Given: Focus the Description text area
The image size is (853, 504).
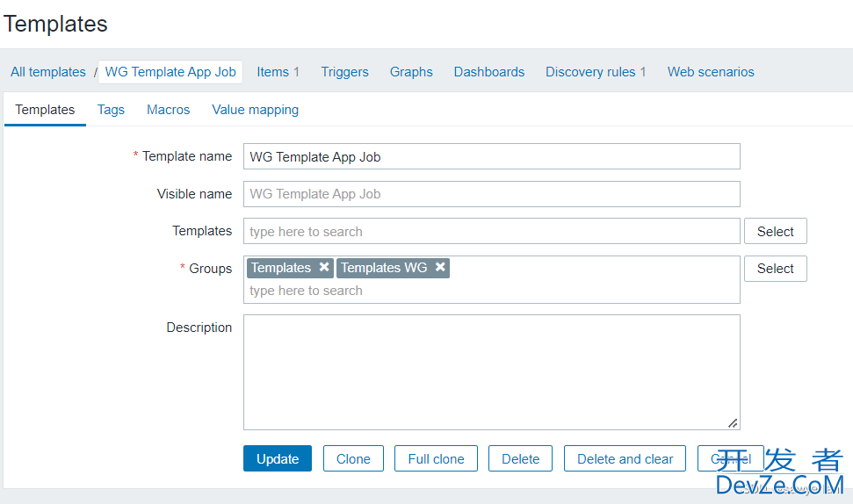Looking at the screenshot, I should point(492,372).
